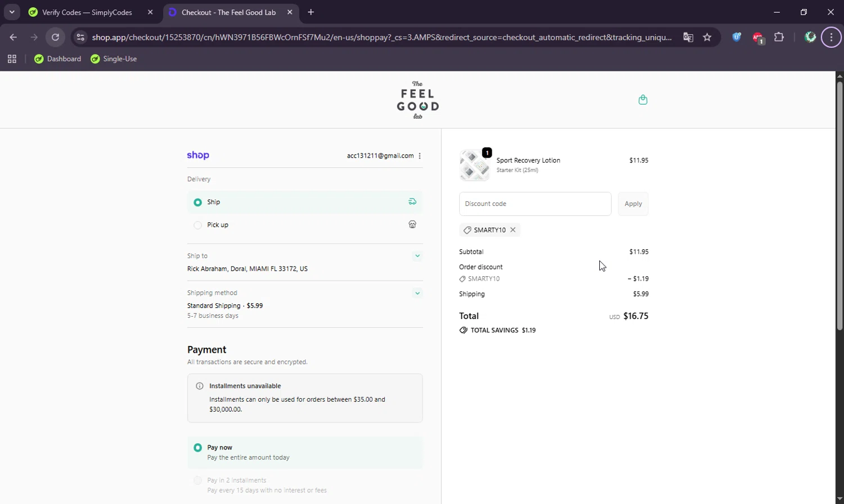This screenshot has height=504, width=844.
Task: Close the Verify Codes — SimplyCodes tab
Action: (150, 12)
